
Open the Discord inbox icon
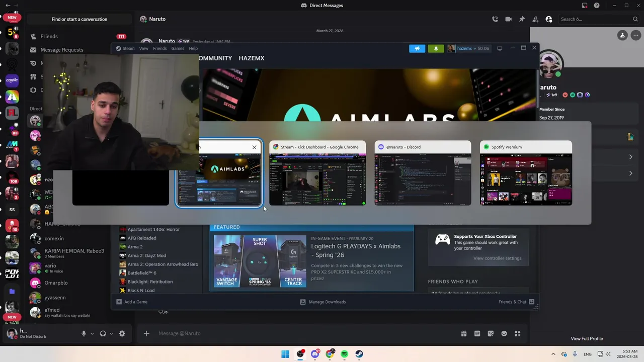[x=585, y=6]
